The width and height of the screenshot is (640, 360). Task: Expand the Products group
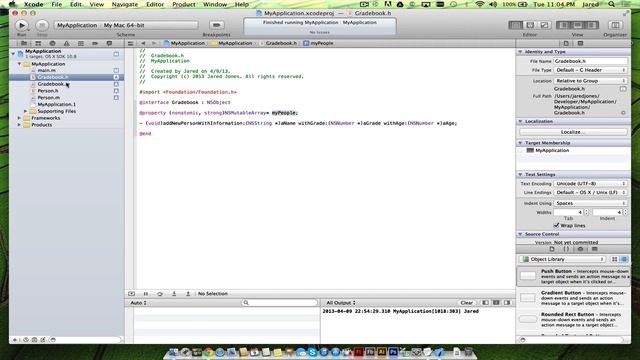pyautogui.click(x=19, y=125)
